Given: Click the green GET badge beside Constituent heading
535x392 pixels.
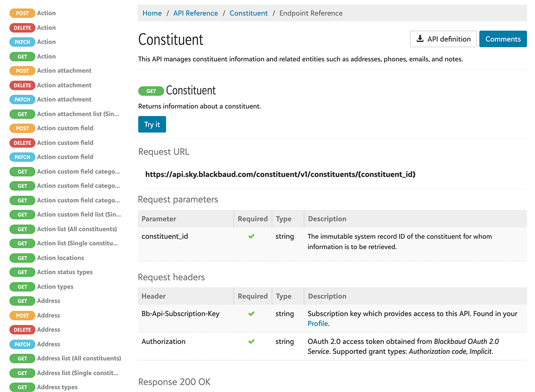Looking at the screenshot, I should [151, 91].
